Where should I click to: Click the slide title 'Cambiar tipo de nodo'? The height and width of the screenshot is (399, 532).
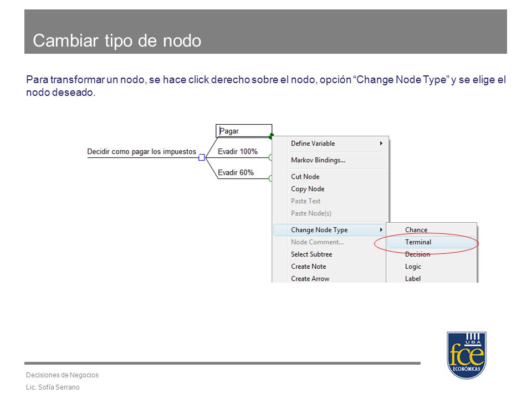[117, 40]
